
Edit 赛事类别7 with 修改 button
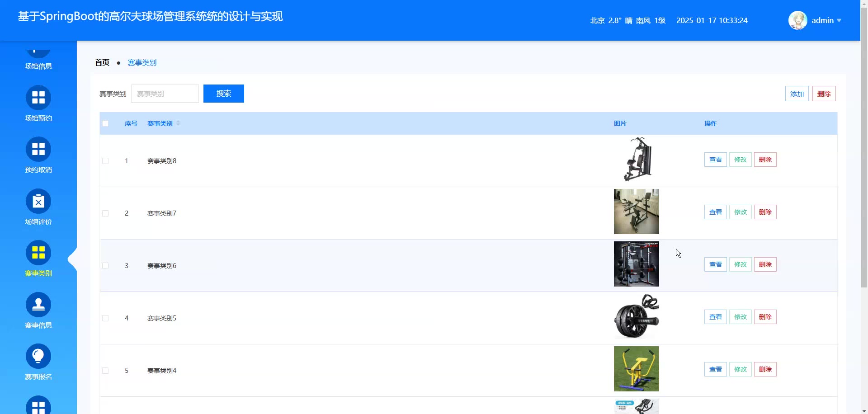tap(741, 212)
